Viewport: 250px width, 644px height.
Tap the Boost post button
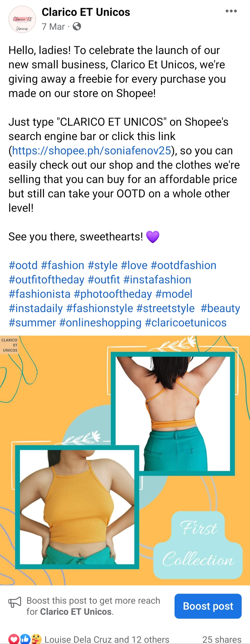click(208, 606)
